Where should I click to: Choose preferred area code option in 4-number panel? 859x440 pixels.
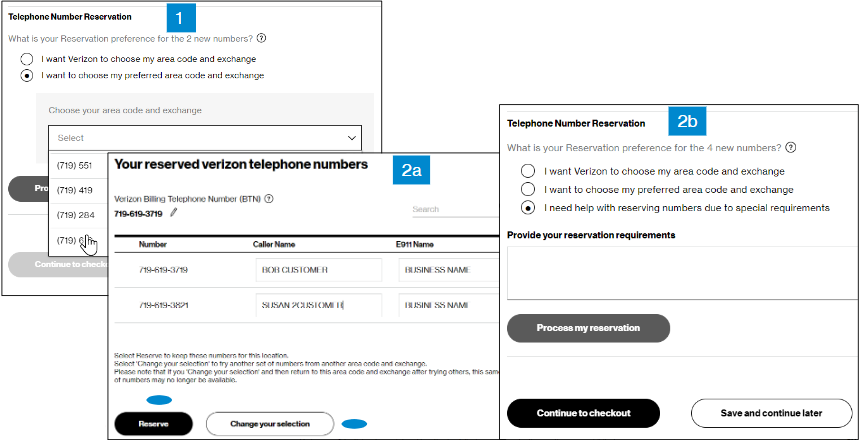528,189
